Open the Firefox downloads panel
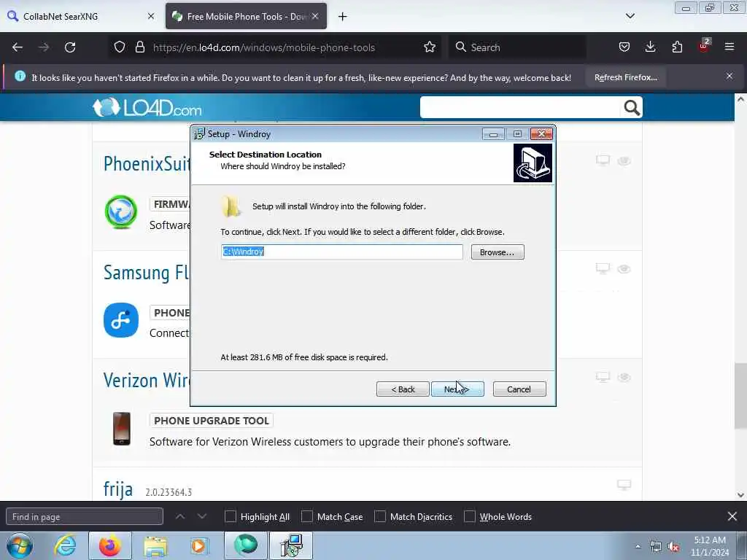This screenshot has width=747, height=560. (x=650, y=47)
